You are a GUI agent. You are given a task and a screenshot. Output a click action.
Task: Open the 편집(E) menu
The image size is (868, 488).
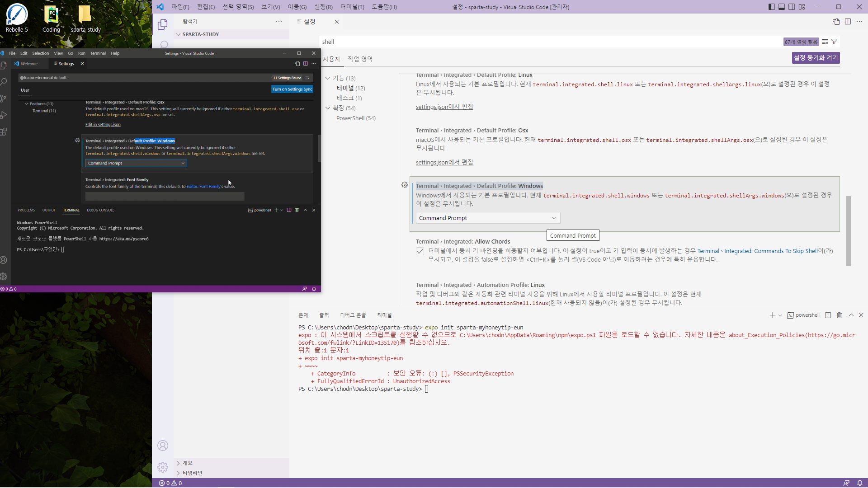206,7
